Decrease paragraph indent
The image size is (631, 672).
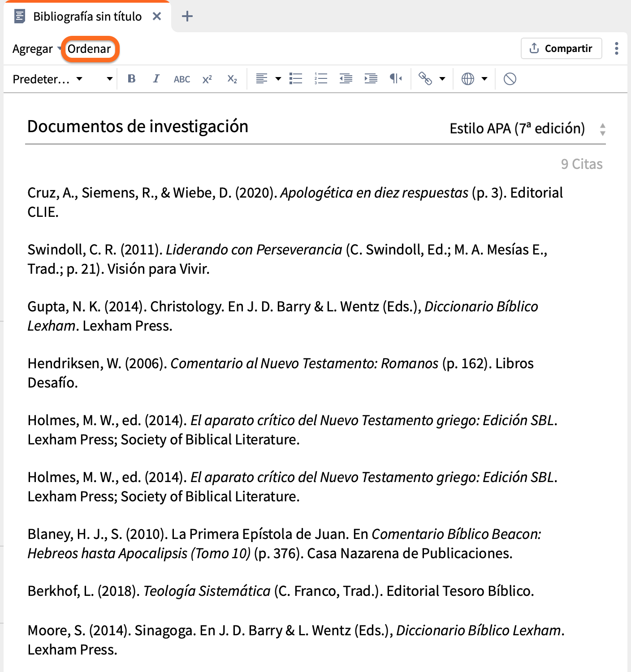tap(345, 78)
